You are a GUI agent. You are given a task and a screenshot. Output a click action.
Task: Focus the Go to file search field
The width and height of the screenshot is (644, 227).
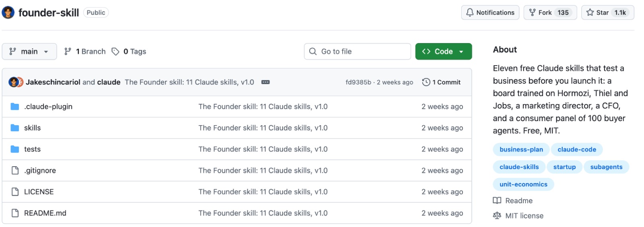click(x=357, y=52)
